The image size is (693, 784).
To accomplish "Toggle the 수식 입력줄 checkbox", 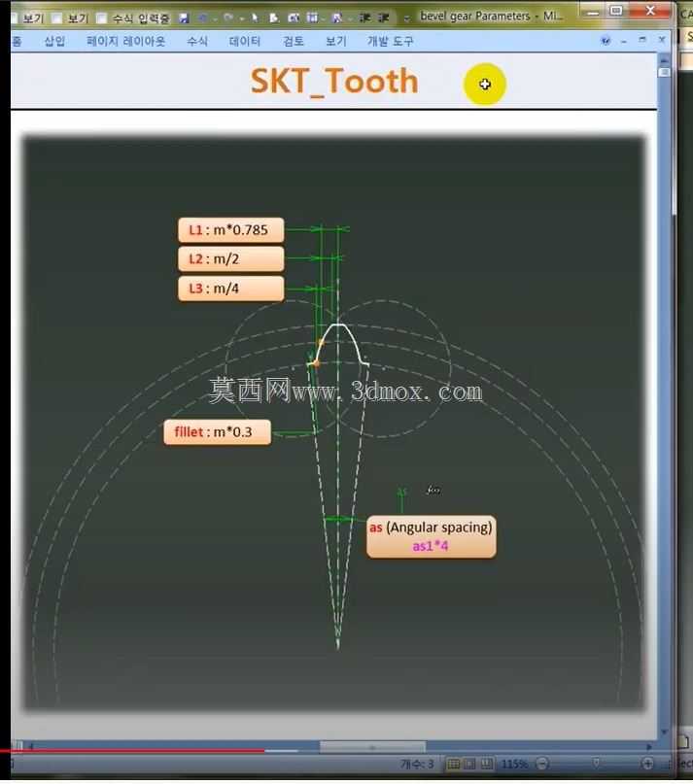I will point(102,18).
